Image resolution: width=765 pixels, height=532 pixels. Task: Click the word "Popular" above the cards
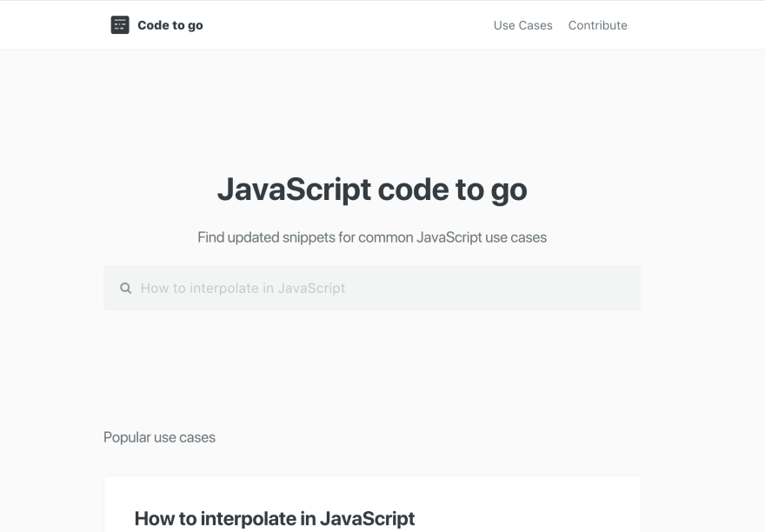[127, 437]
